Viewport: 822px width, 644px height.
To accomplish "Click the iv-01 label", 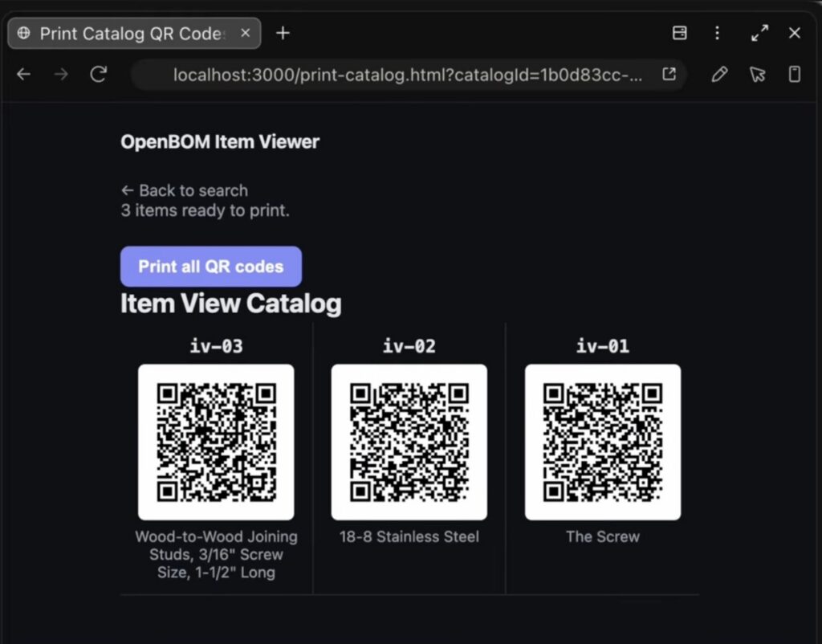I will pos(603,346).
